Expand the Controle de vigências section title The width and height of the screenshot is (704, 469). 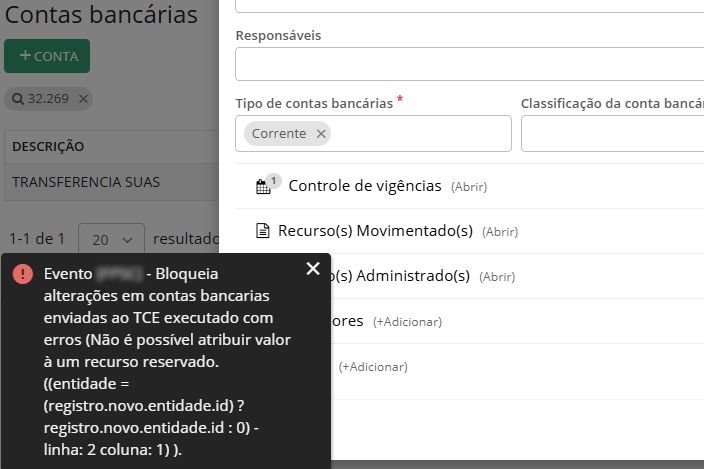coord(365,186)
